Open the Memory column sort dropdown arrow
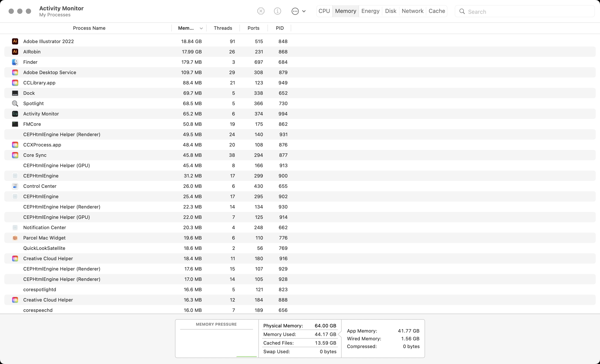Image resolution: width=600 pixels, height=364 pixels. click(201, 28)
